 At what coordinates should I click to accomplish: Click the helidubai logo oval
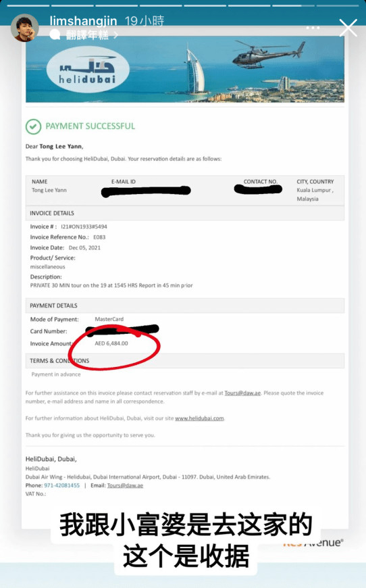click(x=88, y=70)
